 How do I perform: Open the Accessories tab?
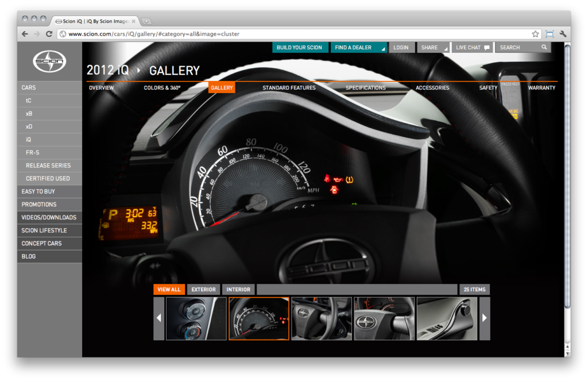click(x=432, y=88)
